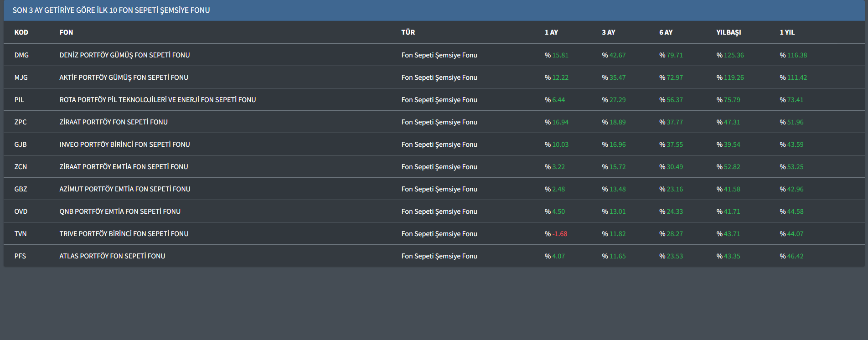868x340 pixels.
Task: Click the 6 AY column header
Action: coord(666,32)
